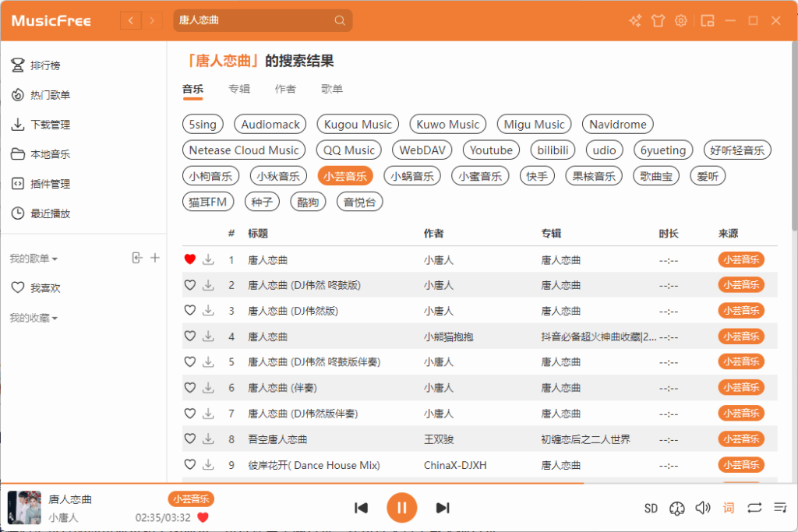Skip to the next track
The width and height of the screenshot is (798, 532).
pyautogui.click(x=443, y=508)
